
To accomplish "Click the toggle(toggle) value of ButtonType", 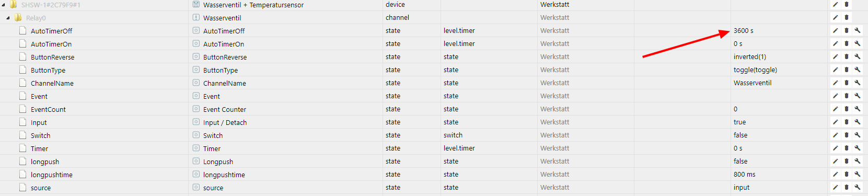I will (755, 70).
